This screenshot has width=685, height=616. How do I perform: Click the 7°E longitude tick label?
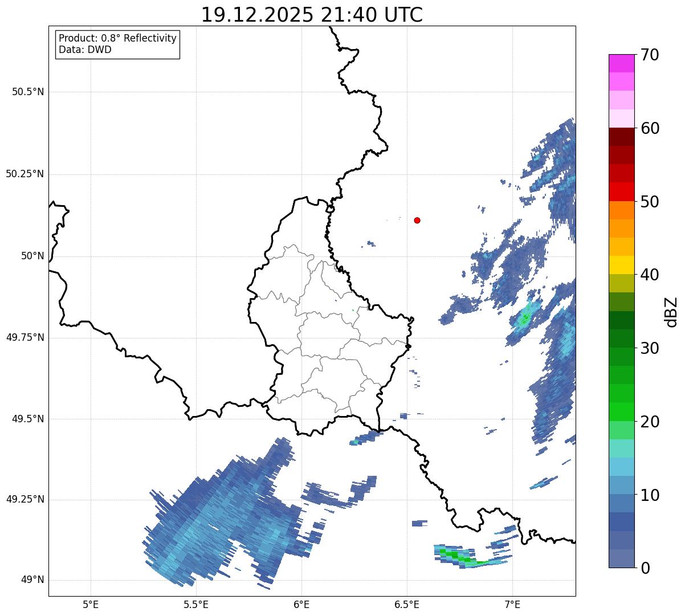tap(512, 604)
